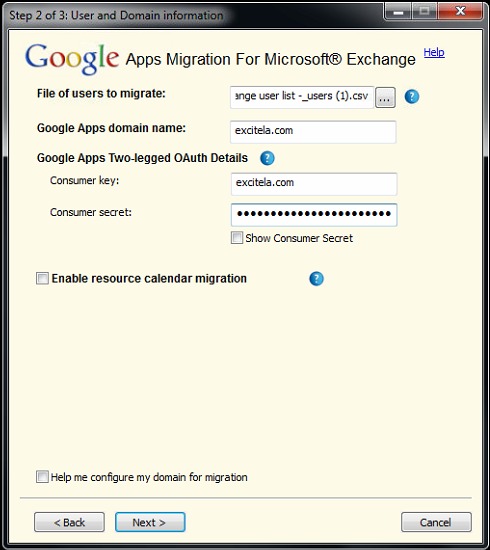
Task: Check Help me configure my domain
Action: [42, 477]
